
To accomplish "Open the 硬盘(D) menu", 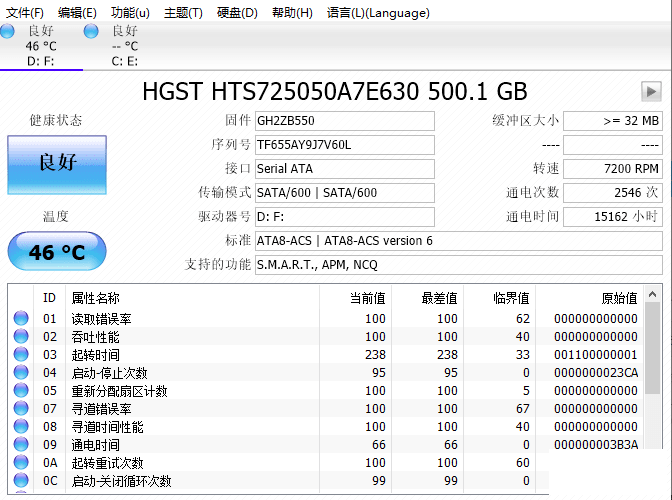I will (237, 12).
